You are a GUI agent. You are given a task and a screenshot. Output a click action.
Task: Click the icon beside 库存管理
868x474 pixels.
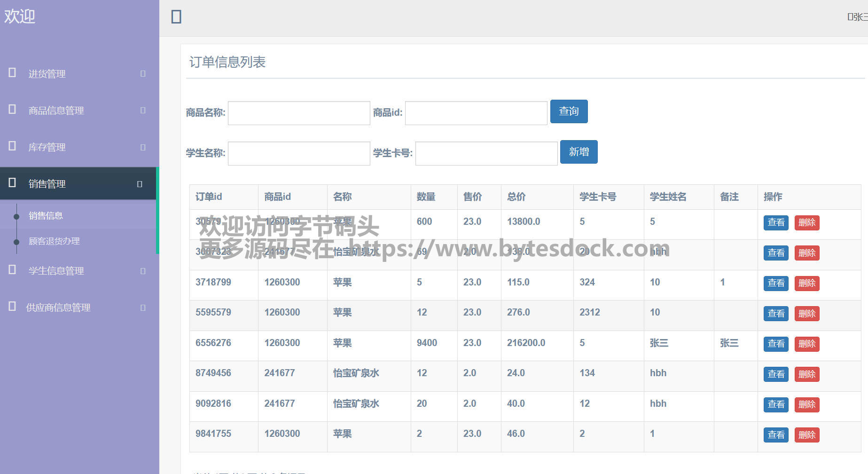coord(12,146)
